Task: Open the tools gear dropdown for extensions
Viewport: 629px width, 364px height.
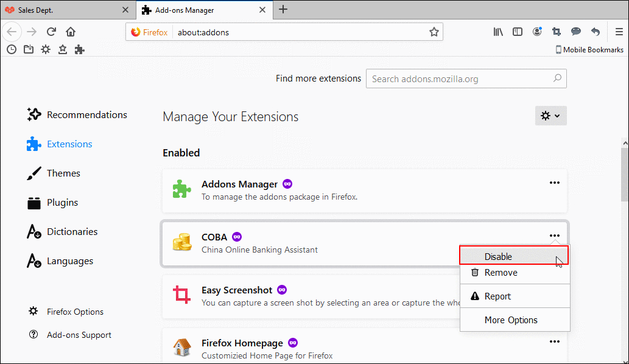Action: coord(551,116)
